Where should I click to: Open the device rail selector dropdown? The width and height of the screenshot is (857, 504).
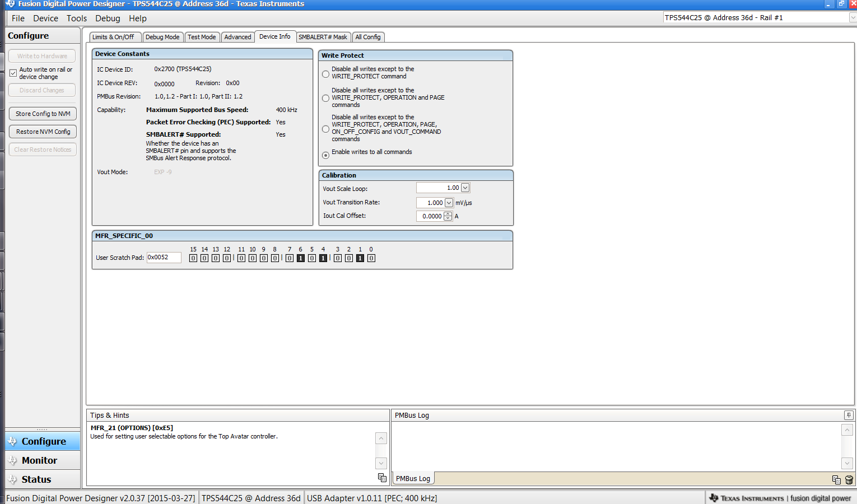click(x=852, y=18)
